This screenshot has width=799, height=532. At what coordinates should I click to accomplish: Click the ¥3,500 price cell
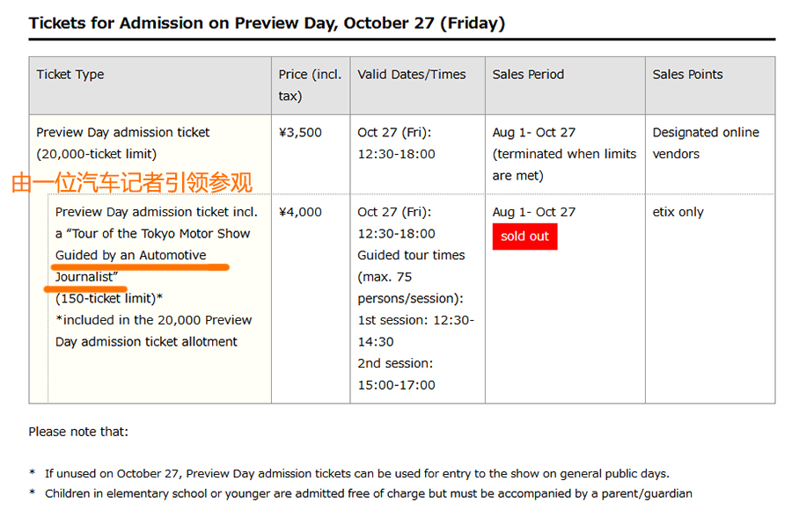tap(300, 133)
